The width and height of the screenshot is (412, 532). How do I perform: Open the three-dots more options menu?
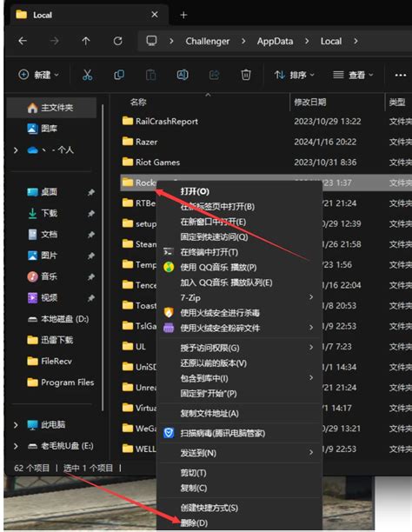[401, 75]
